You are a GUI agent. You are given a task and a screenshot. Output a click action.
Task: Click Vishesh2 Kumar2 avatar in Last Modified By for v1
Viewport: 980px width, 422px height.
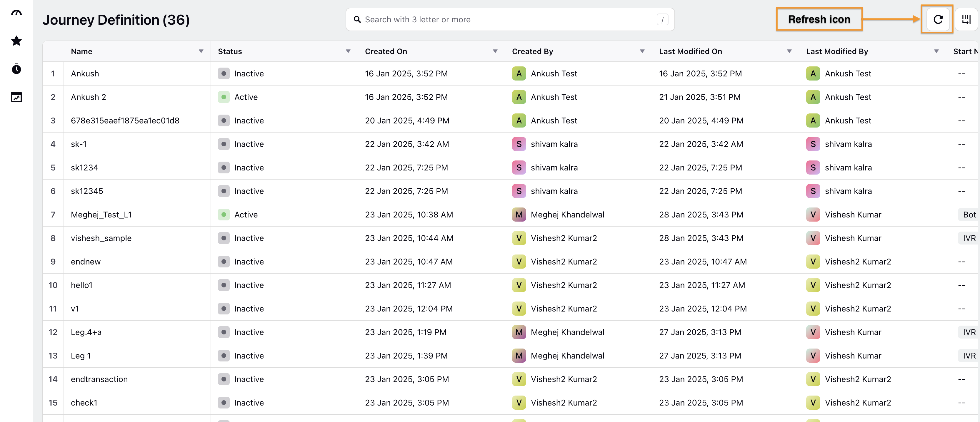813,308
